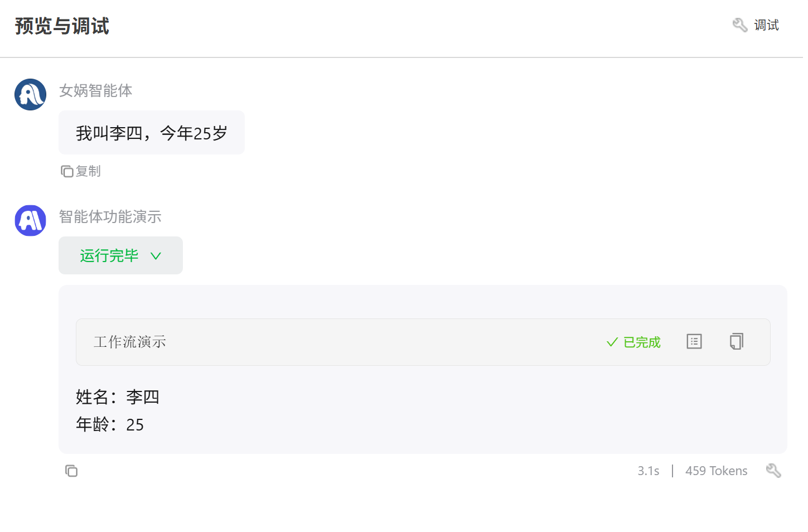Viewport: 808px width, 532px height.
Task: Click the 智能体功能演示 avatar icon
Action: click(x=30, y=220)
